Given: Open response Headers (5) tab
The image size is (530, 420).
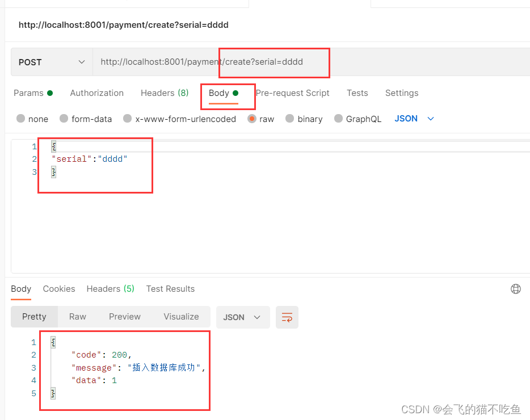Looking at the screenshot, I should pyautogui.click(x=111, y=289).
